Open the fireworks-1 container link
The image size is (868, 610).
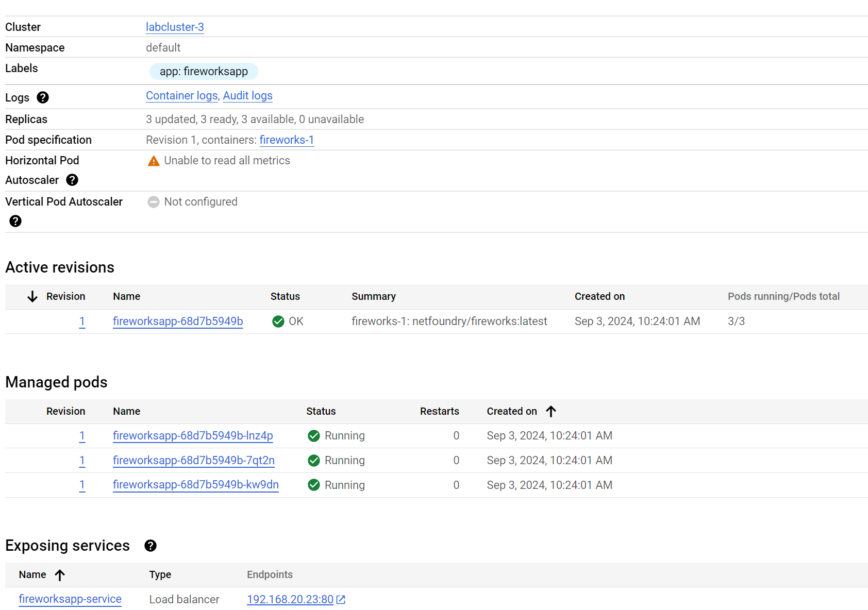pos(287,140)
